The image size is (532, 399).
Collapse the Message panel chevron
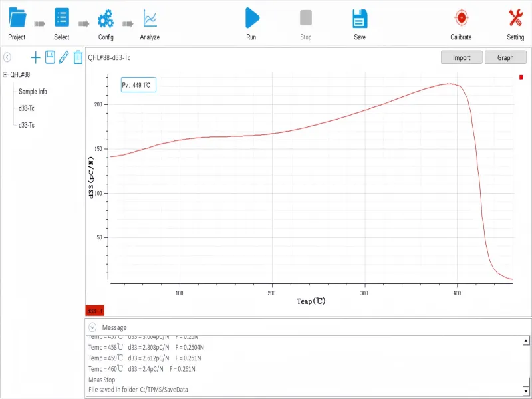click(x=92, y=327)
